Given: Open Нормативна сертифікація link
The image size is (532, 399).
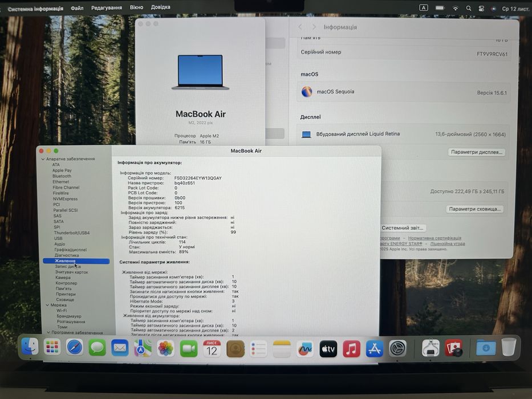Looking at the screenshot, I should [434, 238].
